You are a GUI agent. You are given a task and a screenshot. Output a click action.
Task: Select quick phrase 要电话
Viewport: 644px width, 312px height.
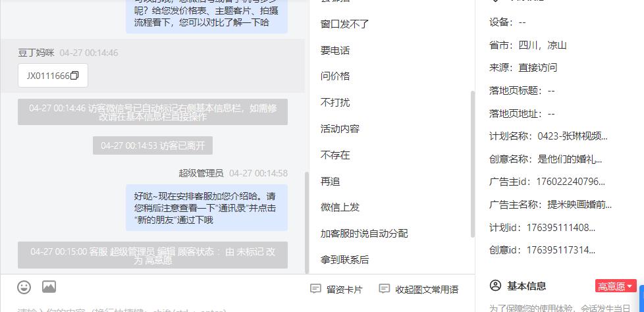click(335, 51)
